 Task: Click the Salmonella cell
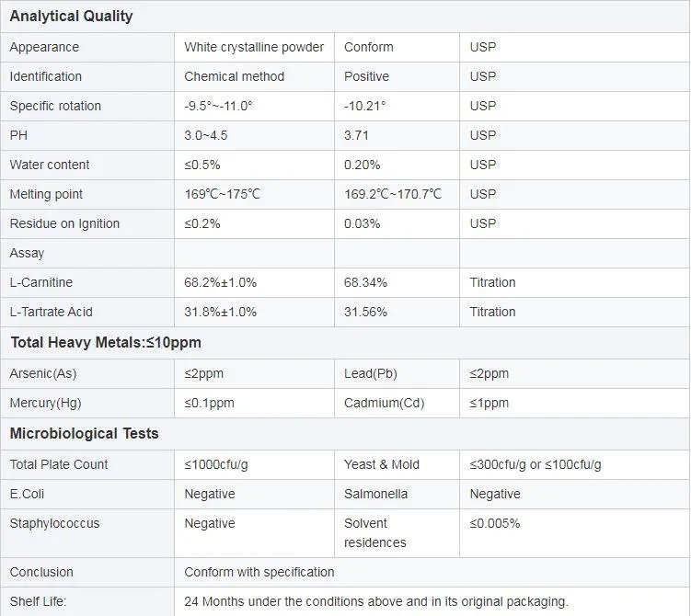point(375,494)
